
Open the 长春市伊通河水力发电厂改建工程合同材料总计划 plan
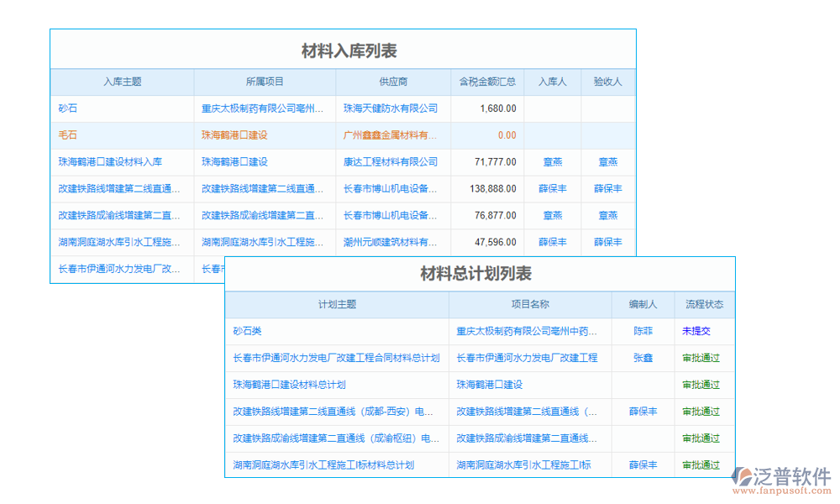point(332,358)
